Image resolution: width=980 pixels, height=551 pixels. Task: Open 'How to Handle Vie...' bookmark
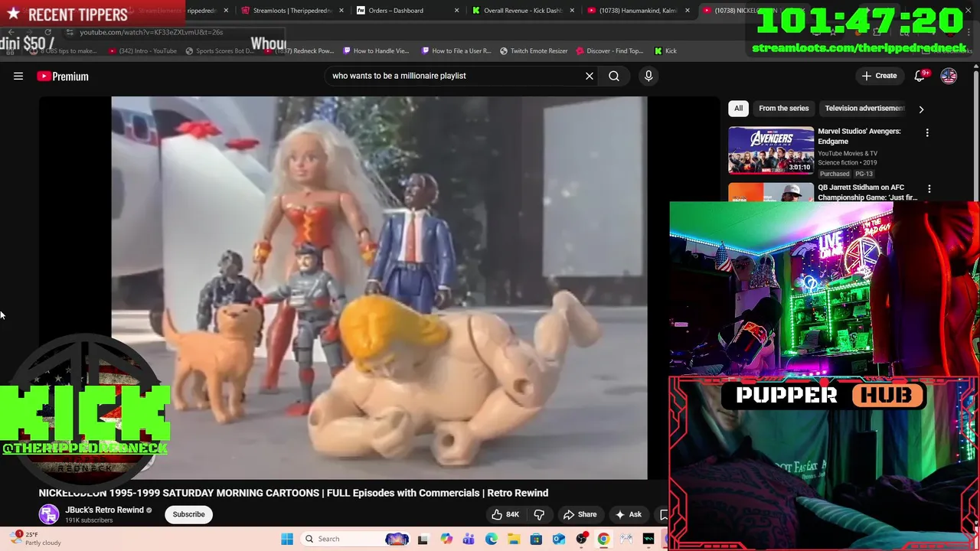pyautogui.click(x=375, y=51)
